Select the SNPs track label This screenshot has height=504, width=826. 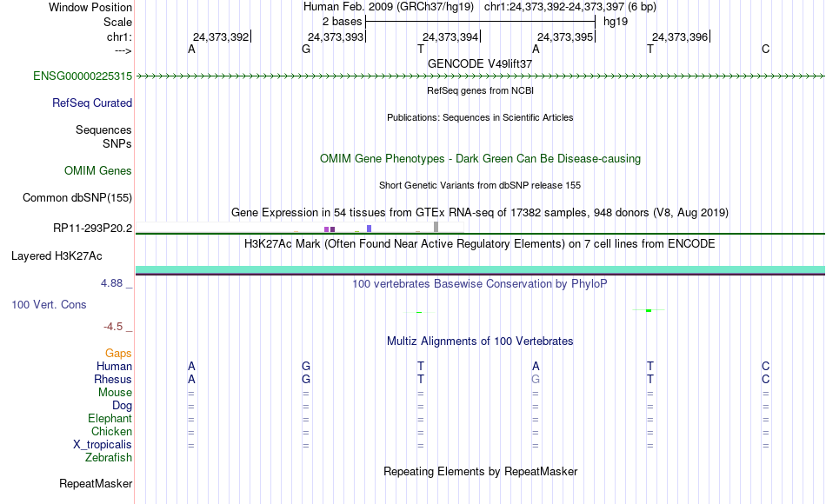[117, 143]
